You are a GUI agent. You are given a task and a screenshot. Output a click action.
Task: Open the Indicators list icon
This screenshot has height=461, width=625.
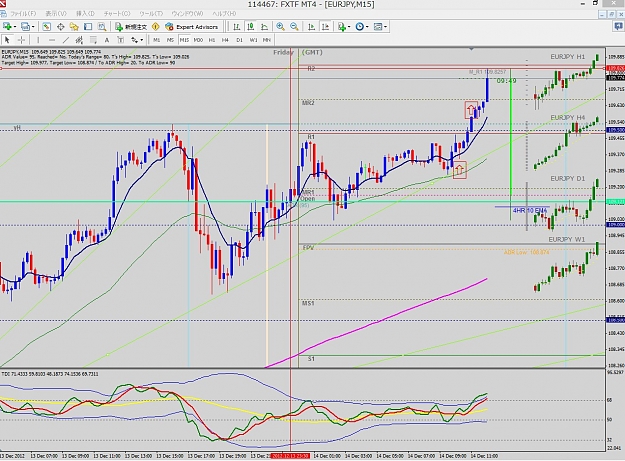(x=342, y=27)
